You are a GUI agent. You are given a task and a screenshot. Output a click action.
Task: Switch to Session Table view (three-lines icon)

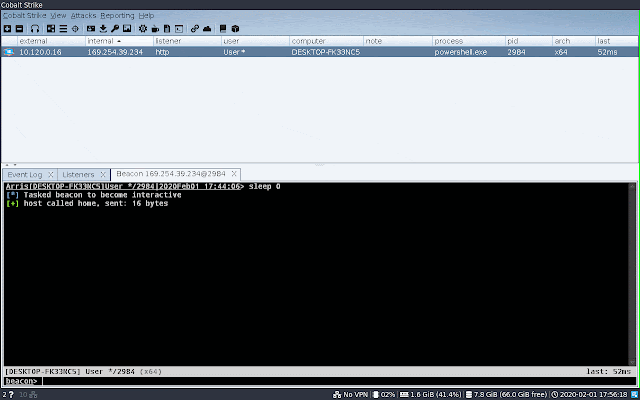(63, 29)
